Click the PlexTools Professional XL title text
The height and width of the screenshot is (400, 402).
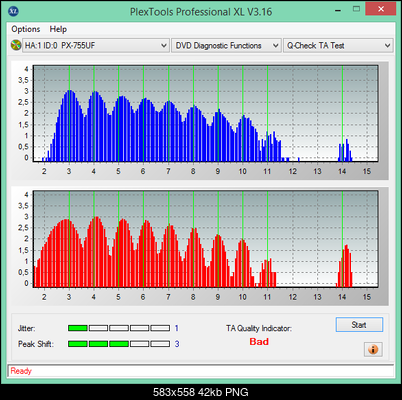201,12
